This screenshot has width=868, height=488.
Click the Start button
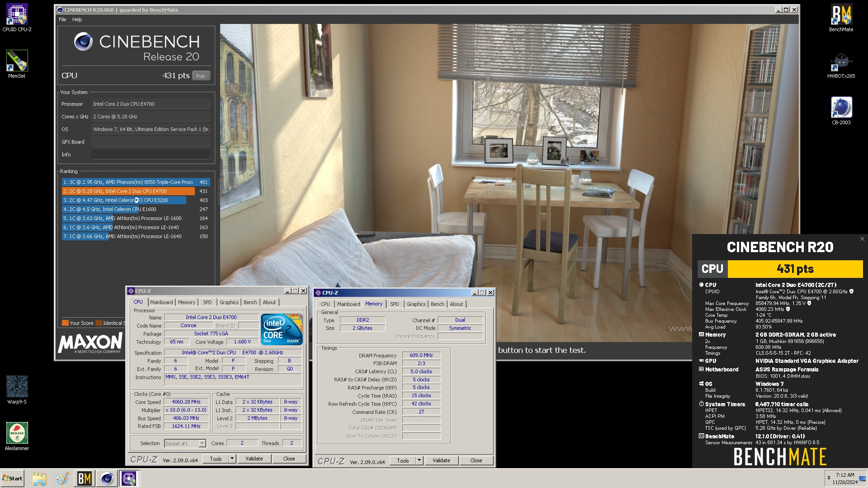(x=12, y=478)
